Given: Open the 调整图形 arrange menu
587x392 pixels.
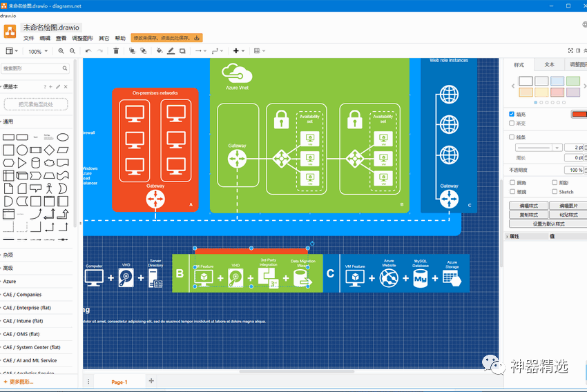Looking at the screenshot, I should click(x=83, y=38).
